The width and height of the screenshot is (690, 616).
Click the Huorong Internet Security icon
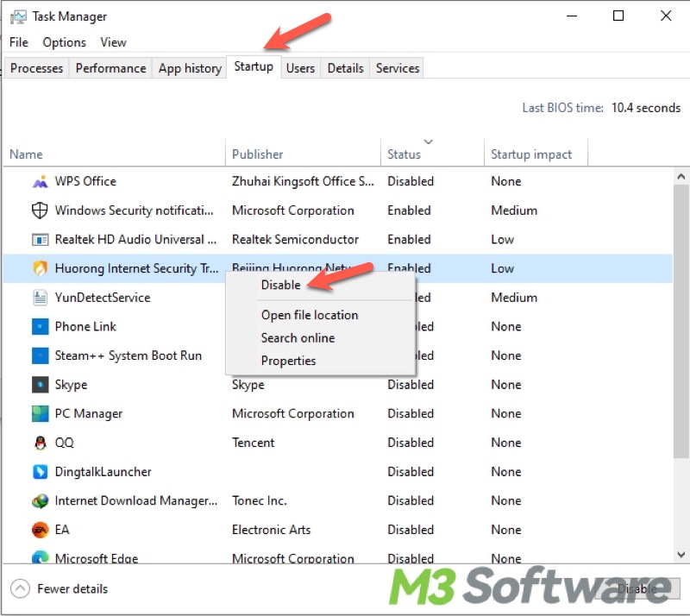[x=40, y=268]
